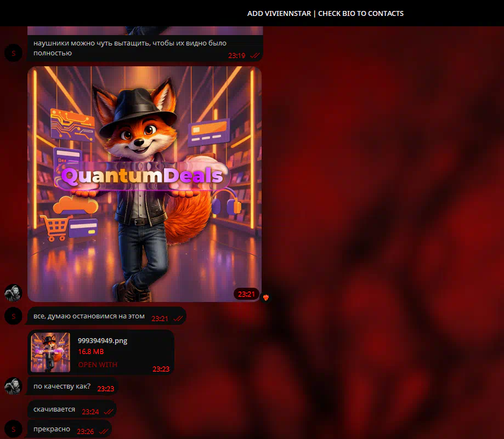
Task: Click the S avatar by the наушники message
Action: (13, 53)
